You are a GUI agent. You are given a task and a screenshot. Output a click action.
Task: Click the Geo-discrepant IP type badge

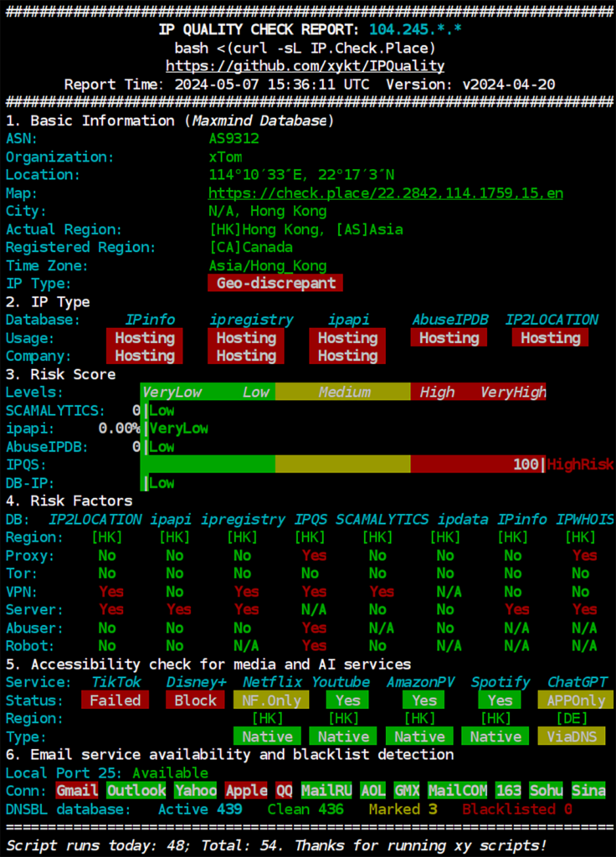point(275,283)
